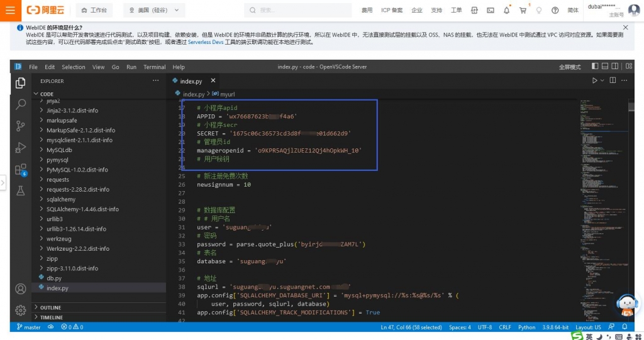Open the 支持 menu
This screenshot has height=340, width=644.
436,10
